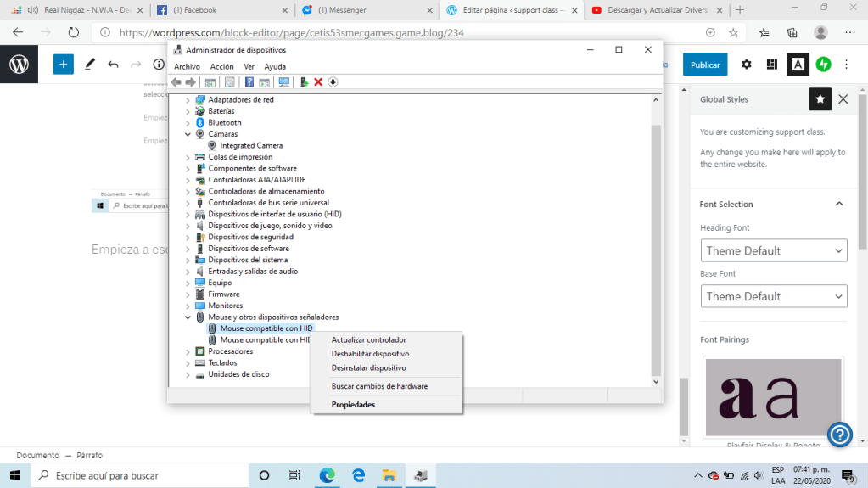Viewport: 868px width, 488px height.
Task: Click the WordPress logo in the editor
Action: (19, 65)
